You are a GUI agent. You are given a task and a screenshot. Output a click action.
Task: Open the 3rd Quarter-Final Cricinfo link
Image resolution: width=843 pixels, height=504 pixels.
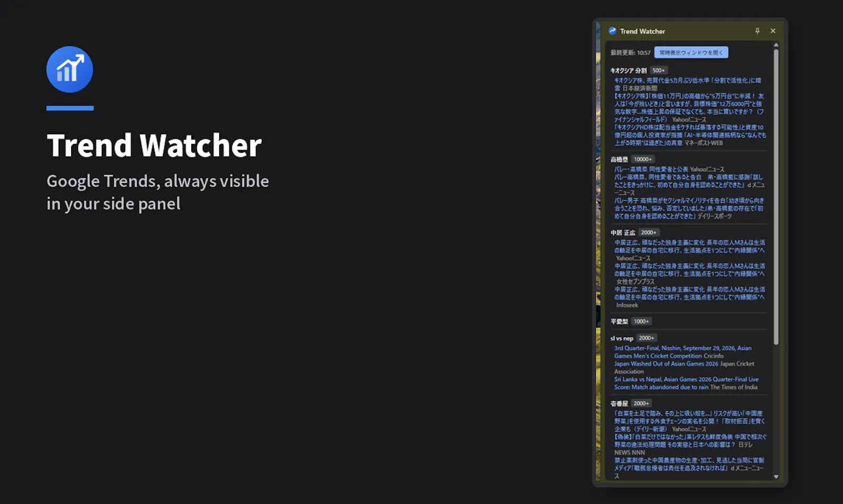(683, 352)
